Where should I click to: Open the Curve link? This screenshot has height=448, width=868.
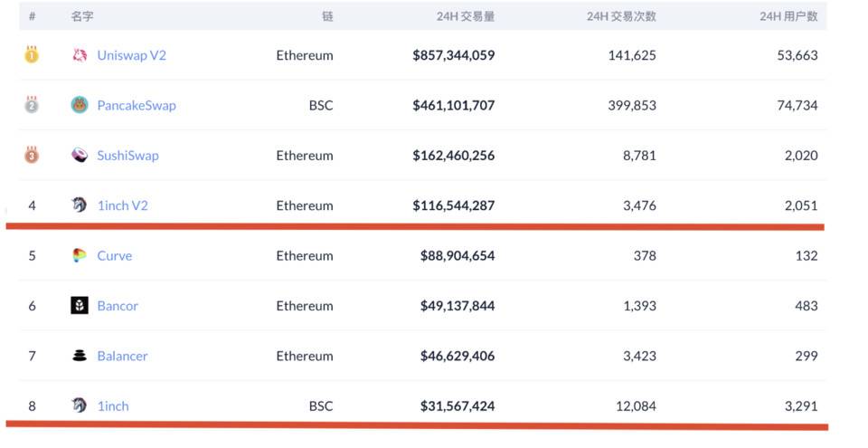coord(115,255)
